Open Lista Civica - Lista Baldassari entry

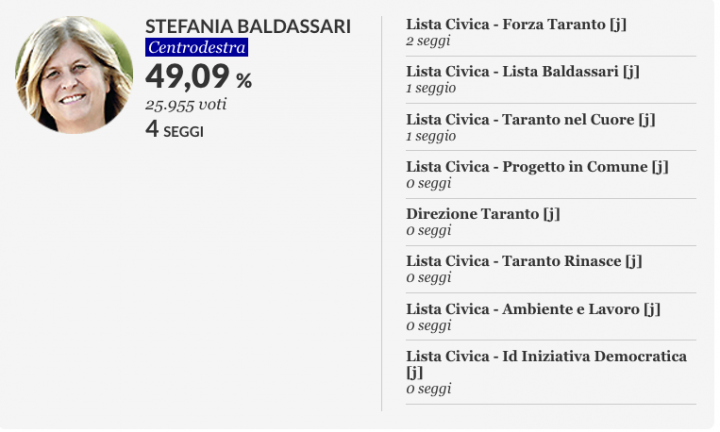523,72
